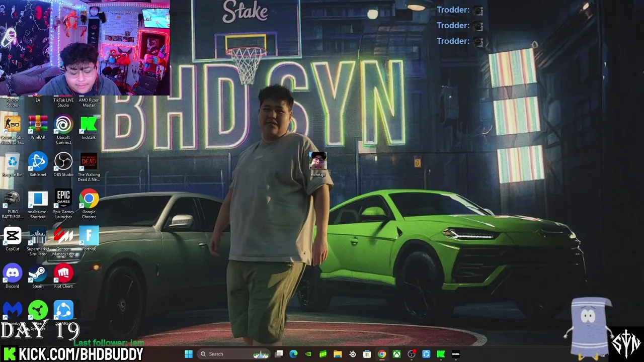
Task: Open the Riot Client desktop shortcut
Action: click(x=63, y=276)
